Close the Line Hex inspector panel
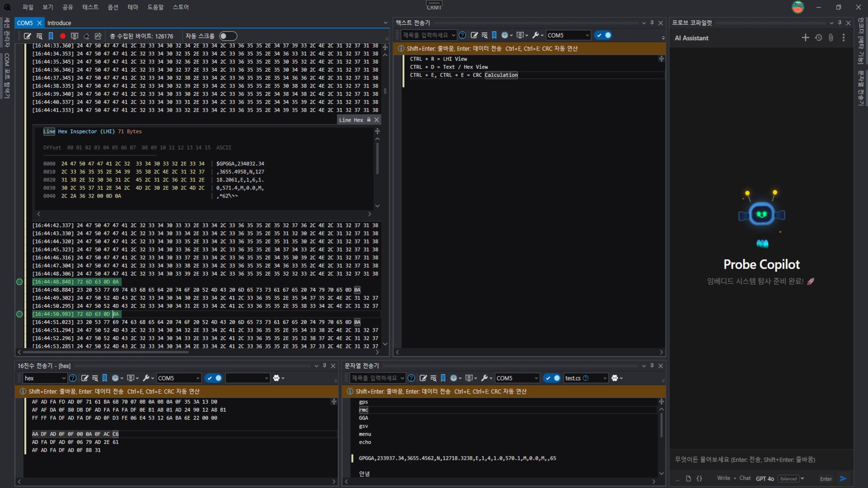868x488 pixels. (377, 120)
